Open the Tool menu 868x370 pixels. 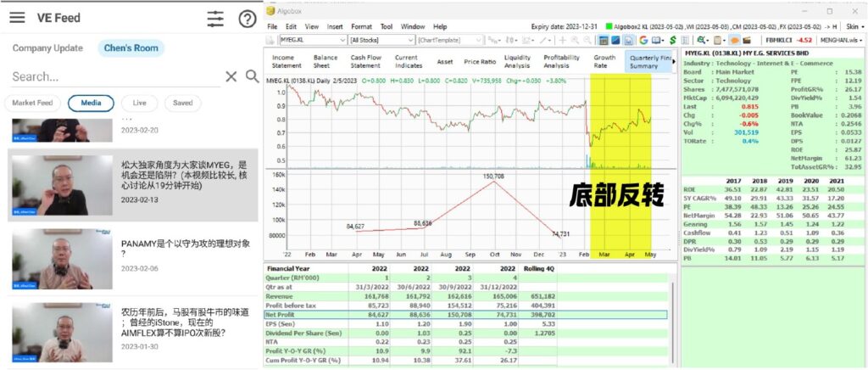(x=387, y=26)
